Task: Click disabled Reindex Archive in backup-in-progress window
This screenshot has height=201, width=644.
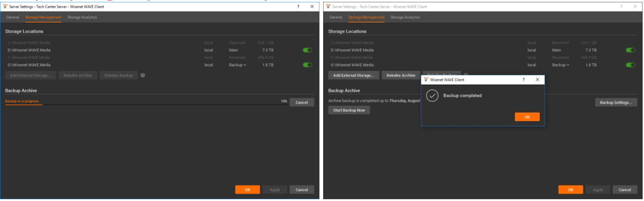Action: point(78,75)
